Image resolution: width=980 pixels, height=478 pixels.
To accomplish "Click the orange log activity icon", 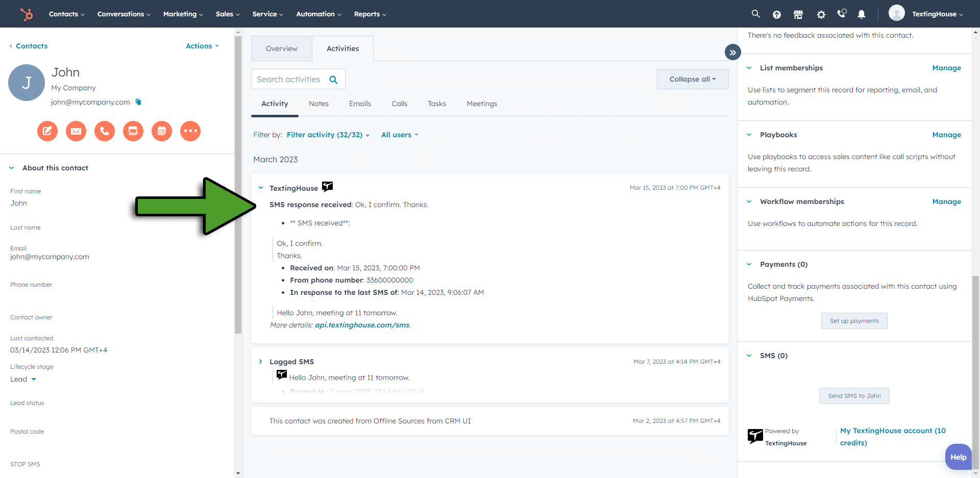I will [x=133, y=131].
